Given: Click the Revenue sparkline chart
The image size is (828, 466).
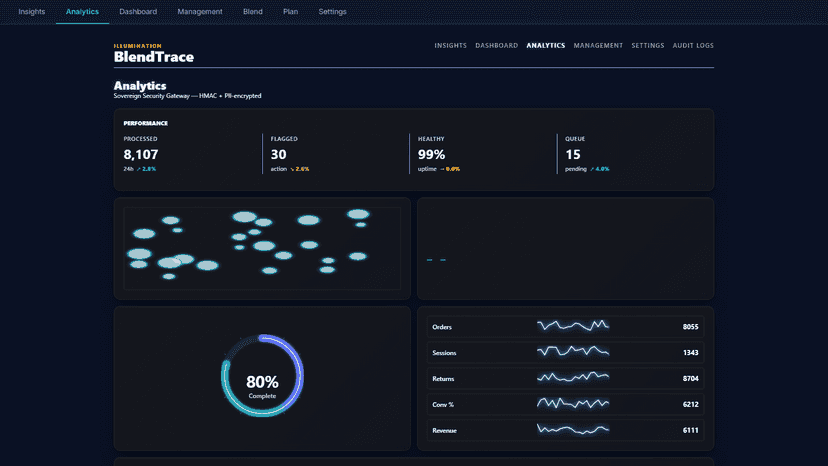Looking at the screenshot, I should [573, 430].
